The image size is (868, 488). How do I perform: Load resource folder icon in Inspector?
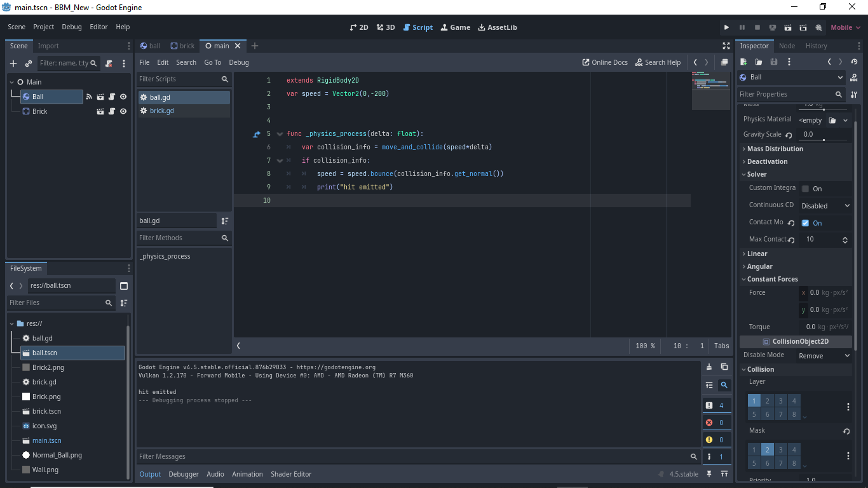(x=759, y=62)
